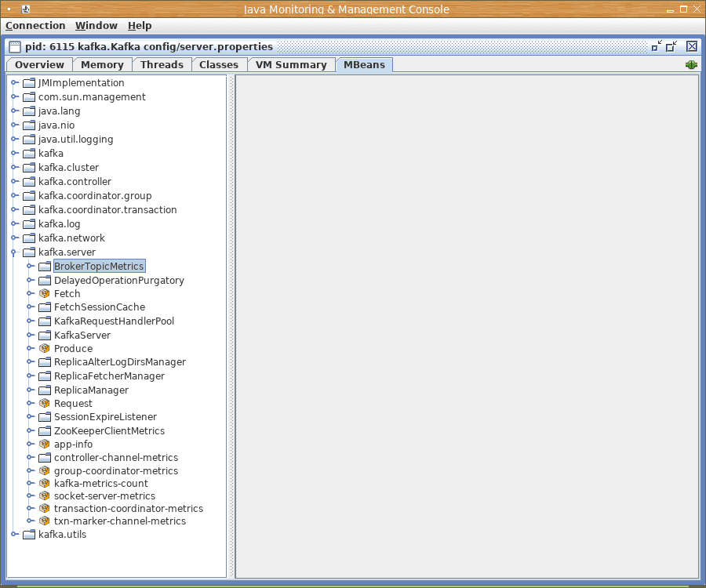The width and height of the screenshot is (706, 588).
Task: Switch to the Classes tab
Action: tap(219, 65)
